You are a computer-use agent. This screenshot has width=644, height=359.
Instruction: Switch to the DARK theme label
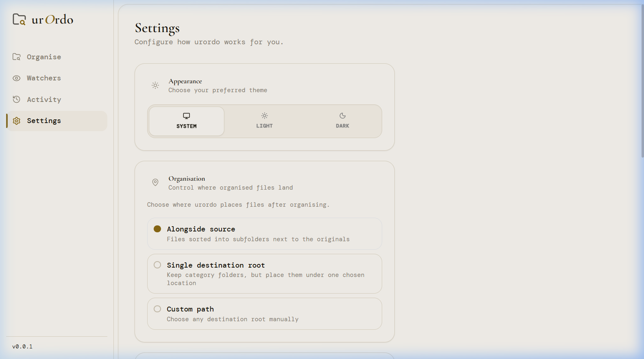point(342,126)
